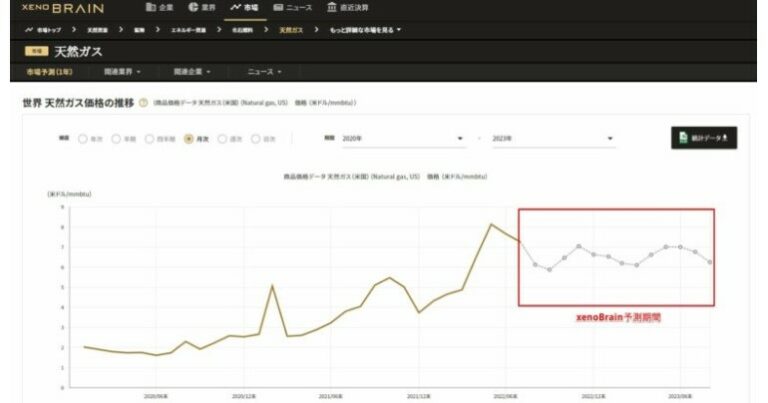Click the 2020/06末 x-axis label
The height and width of the screenshot is (403, 768).
pos(156,396)
